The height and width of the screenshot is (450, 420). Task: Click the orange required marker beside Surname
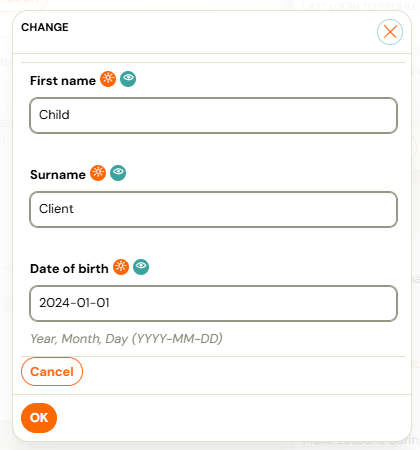pyautogui.click(x=98, y=173)
